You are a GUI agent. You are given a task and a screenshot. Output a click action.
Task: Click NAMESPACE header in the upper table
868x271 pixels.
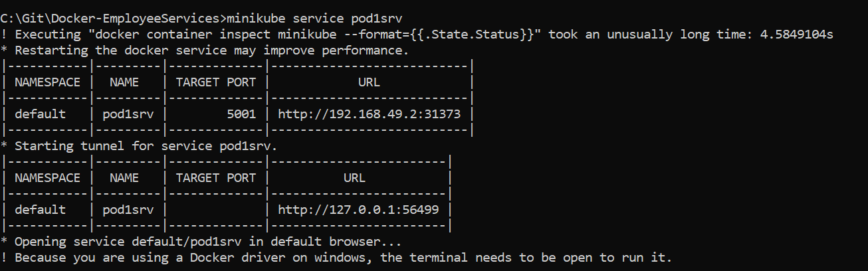coord(47,82)
